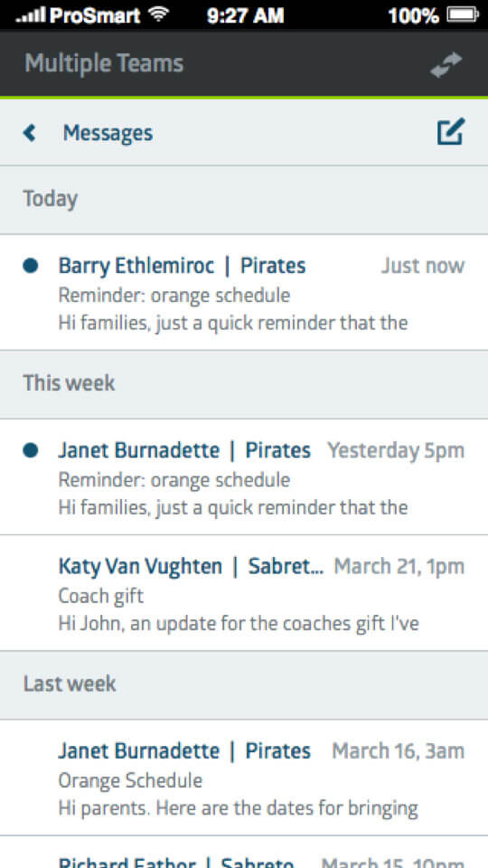
Task: Select the Multiple Teams header title
Action: (104, 63)
